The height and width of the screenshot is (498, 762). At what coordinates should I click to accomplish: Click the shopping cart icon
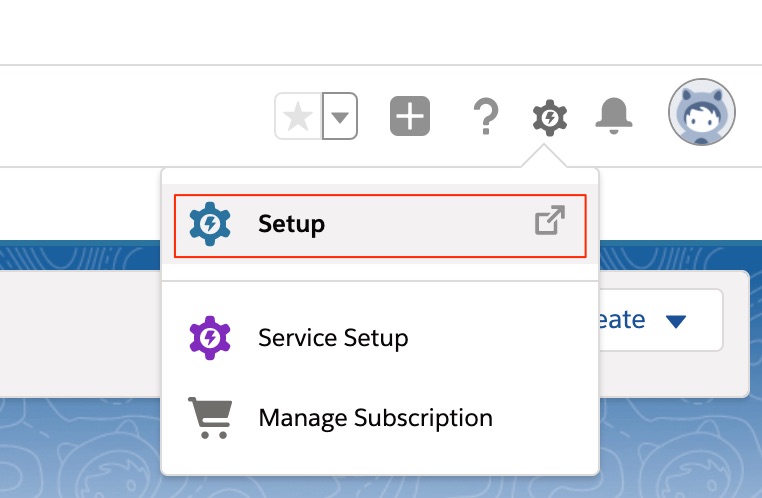pyautogui.click(x=210, y=417)
